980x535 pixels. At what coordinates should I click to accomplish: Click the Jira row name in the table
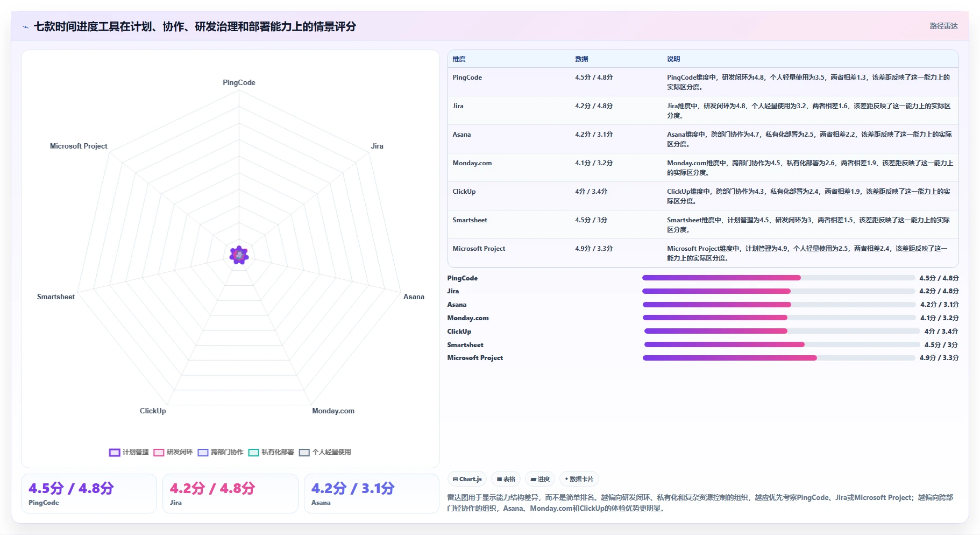(458, 106)
